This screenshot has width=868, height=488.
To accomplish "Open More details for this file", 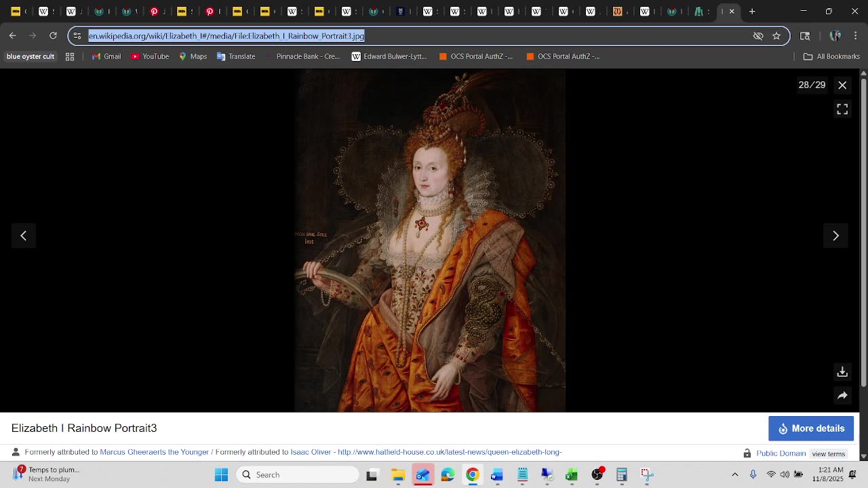I will [811, 428].
